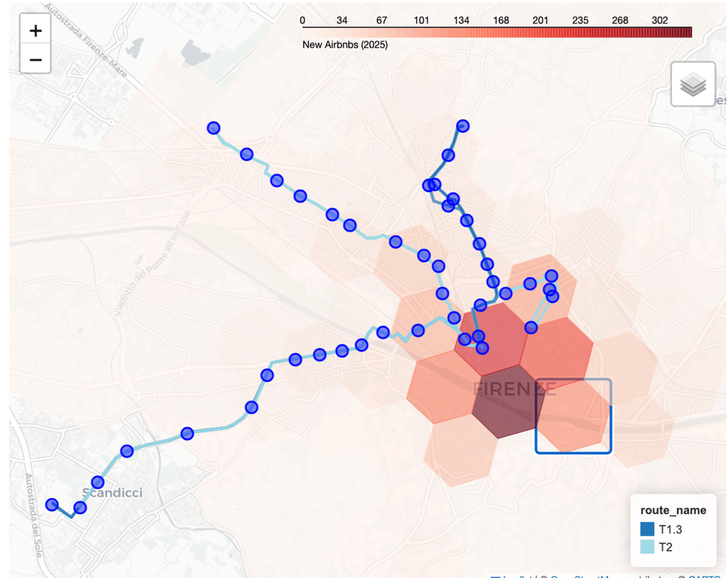Click the zoom in (+) control
728x578 pixels.
35,30
